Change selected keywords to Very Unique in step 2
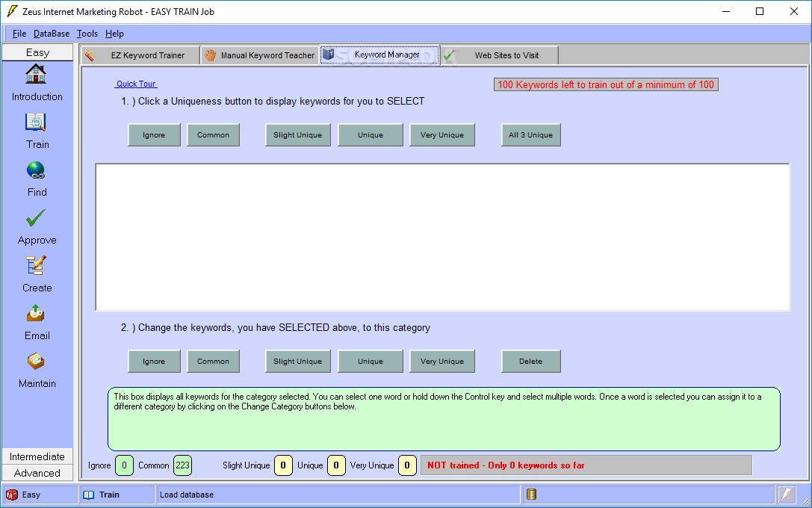This screenshot has width=812, height=508. click(441, 361)
